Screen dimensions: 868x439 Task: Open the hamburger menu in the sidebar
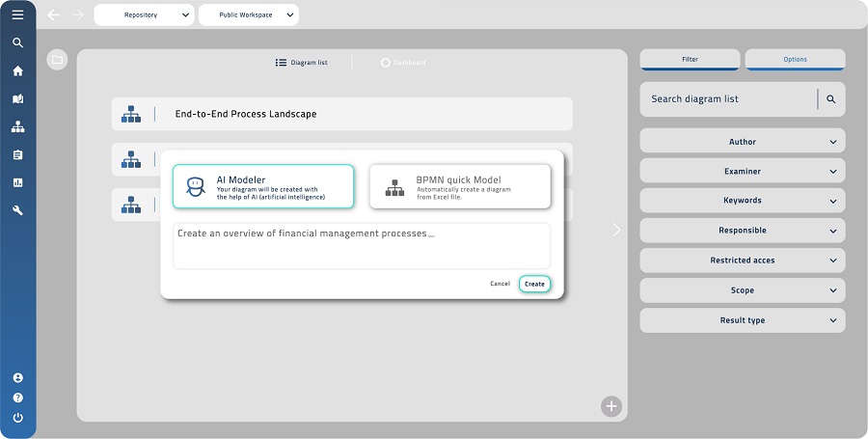tap(17, 14)
